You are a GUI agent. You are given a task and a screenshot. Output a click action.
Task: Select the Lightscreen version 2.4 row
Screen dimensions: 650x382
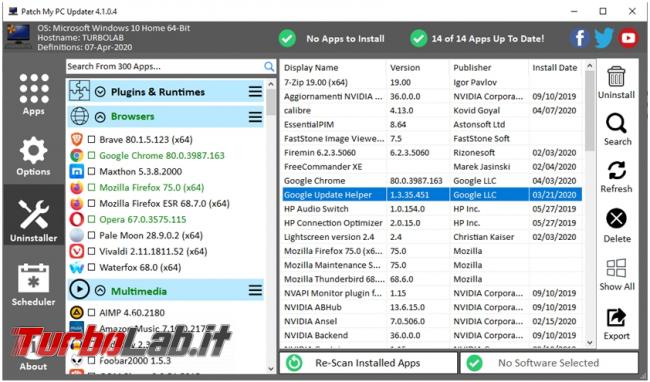(x=432, y=237)
